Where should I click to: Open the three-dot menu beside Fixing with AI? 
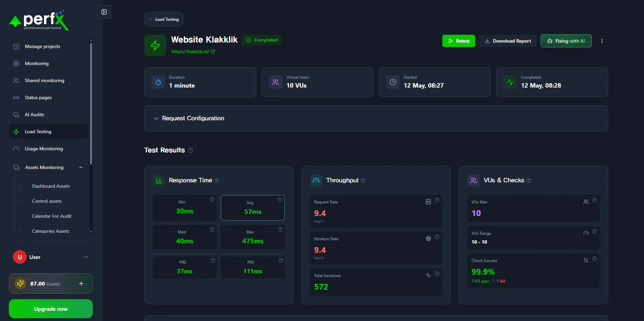(x=602, y=41)
